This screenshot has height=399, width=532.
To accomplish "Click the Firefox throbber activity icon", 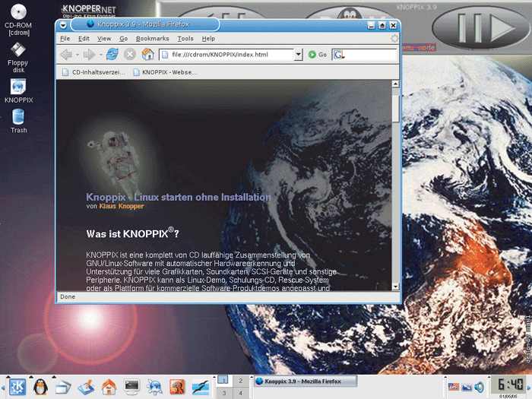I will click(394, 38).
